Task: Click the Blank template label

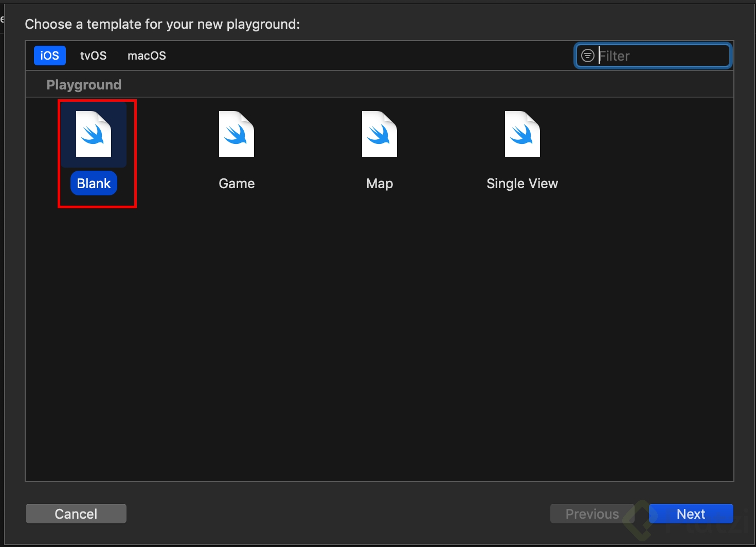Action: point(94,184)
